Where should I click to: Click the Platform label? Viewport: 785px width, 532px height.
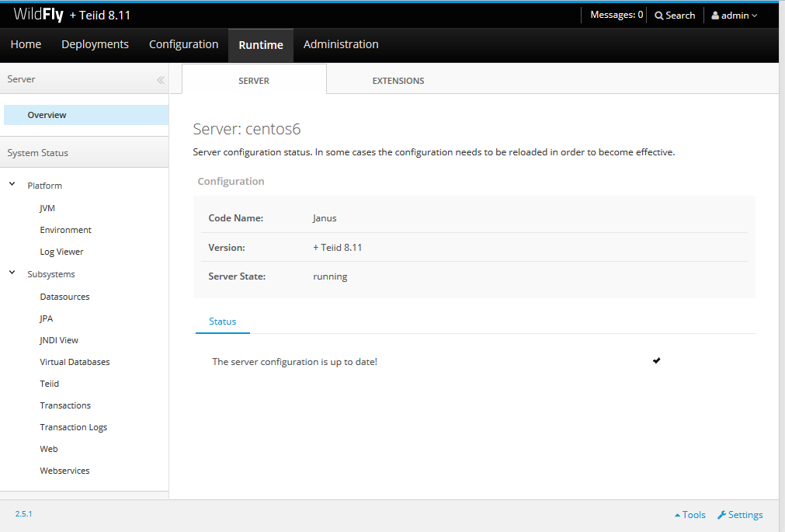click(x=44, y=186)
